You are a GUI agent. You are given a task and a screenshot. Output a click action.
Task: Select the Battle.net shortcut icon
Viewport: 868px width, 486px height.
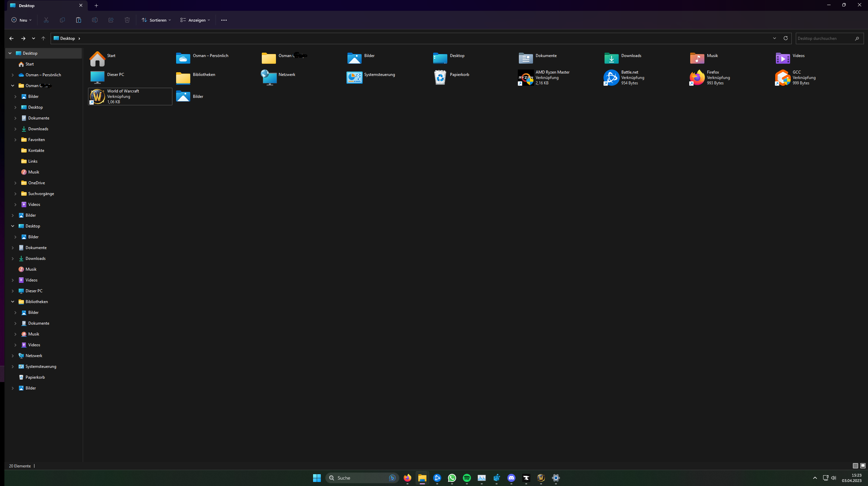click(x=611, y=78)
